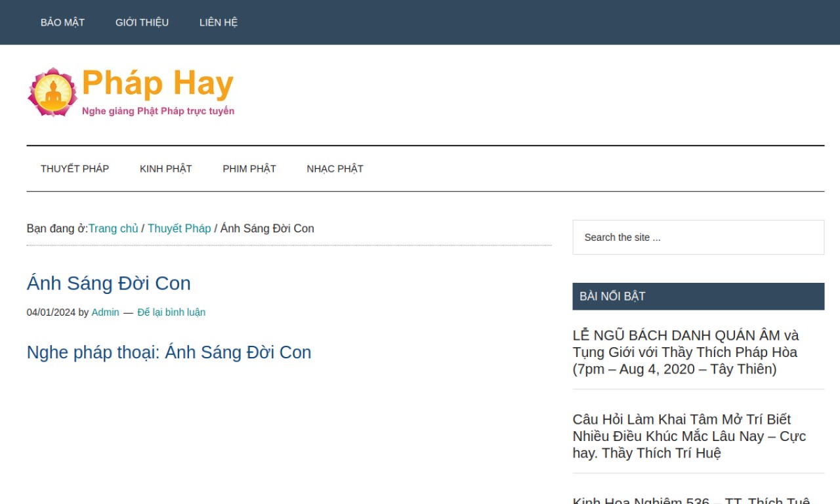
Task: Follow the Trang chủ breadcrumb link
Action: (114, 228)
